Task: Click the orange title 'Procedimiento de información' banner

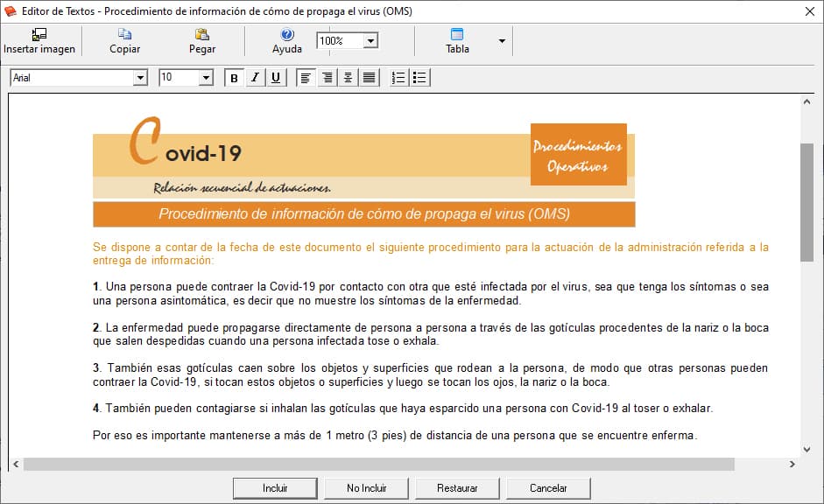Action: pyautogui.click(x=364, y=214)
